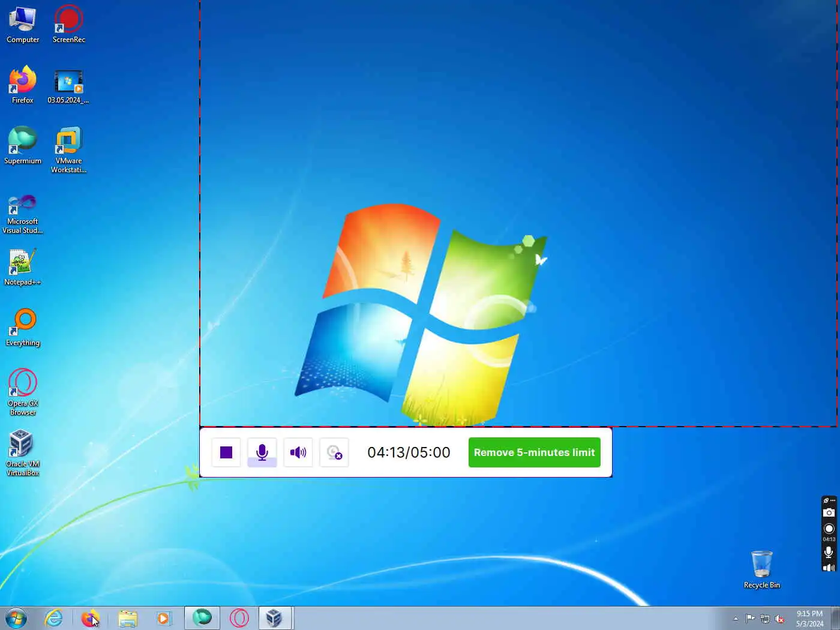Click Remove 5-minutes limit button
This screenshot has height=630, width=840.
point(534,452)
